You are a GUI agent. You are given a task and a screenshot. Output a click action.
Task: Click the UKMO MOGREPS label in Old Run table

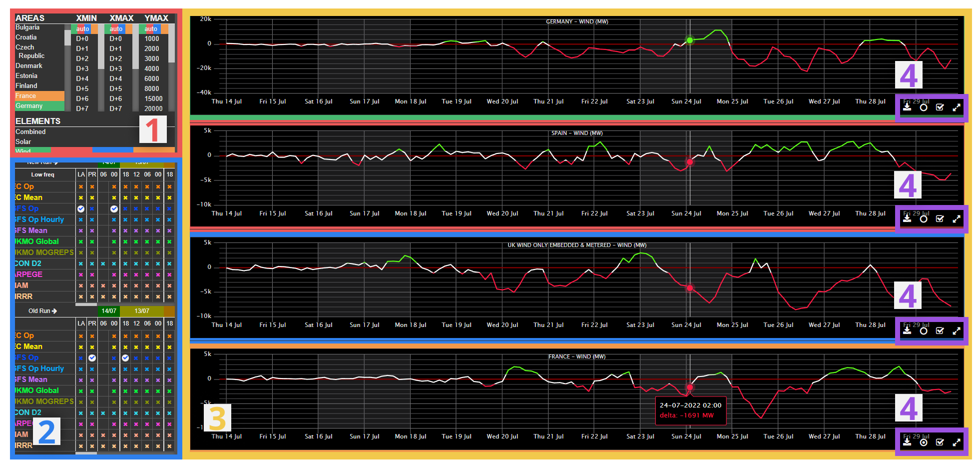[44, 401]
